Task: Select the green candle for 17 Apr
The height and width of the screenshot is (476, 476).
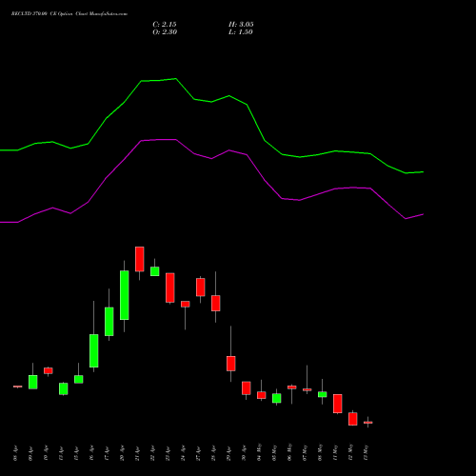Action: click(109, 322)
